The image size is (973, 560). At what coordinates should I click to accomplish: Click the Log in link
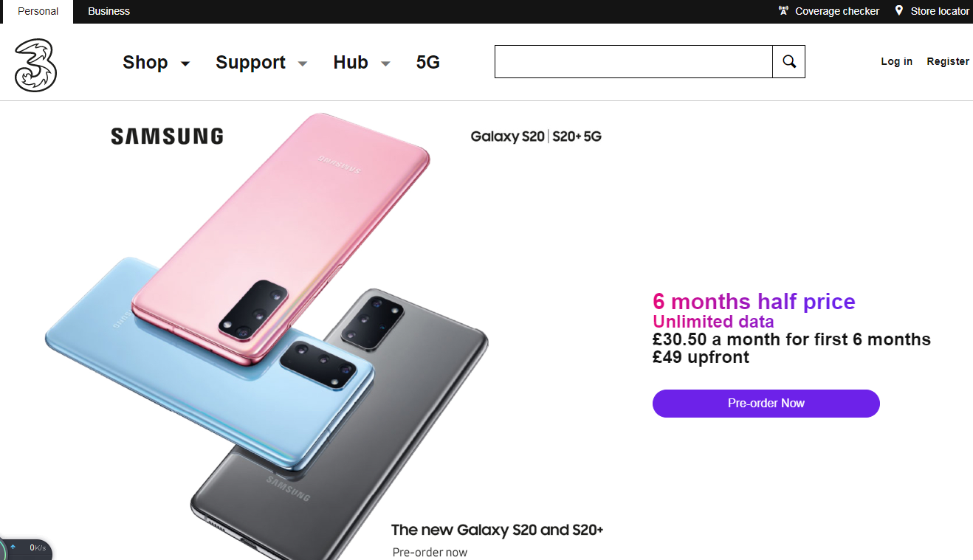896,61
